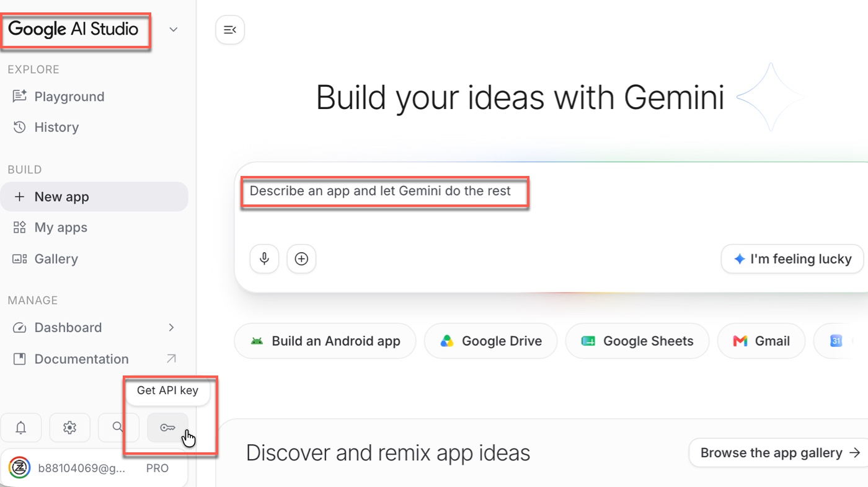Click the microphone voice input button
Screen dimensions: 868x487
point(264,259)
